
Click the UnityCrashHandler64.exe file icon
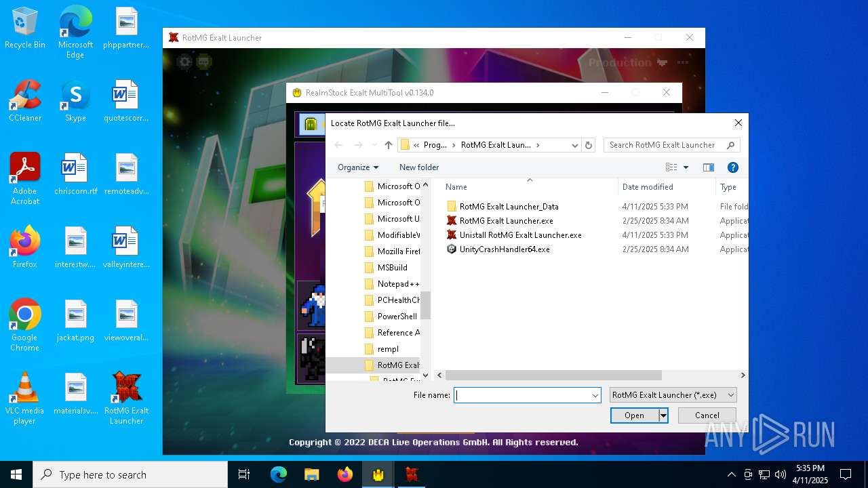(452, 249)
